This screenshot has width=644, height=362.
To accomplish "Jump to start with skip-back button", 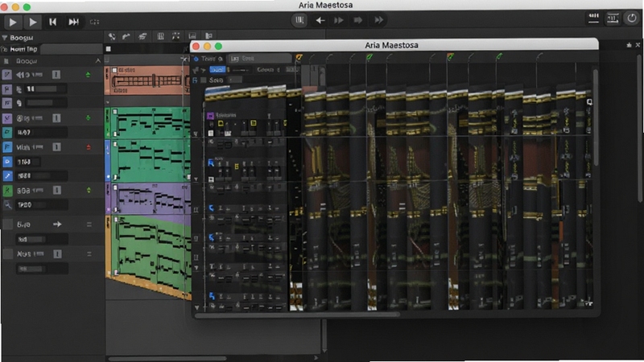I will click(x=52, y=22).
